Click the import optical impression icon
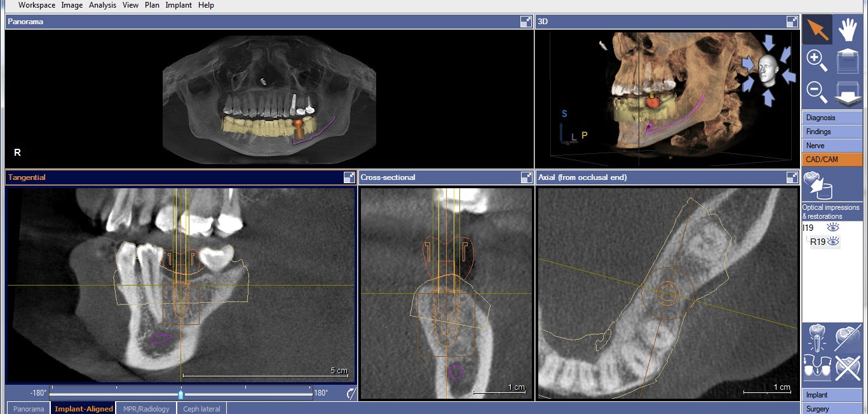 pyautogui.click(x=818, y=186)
